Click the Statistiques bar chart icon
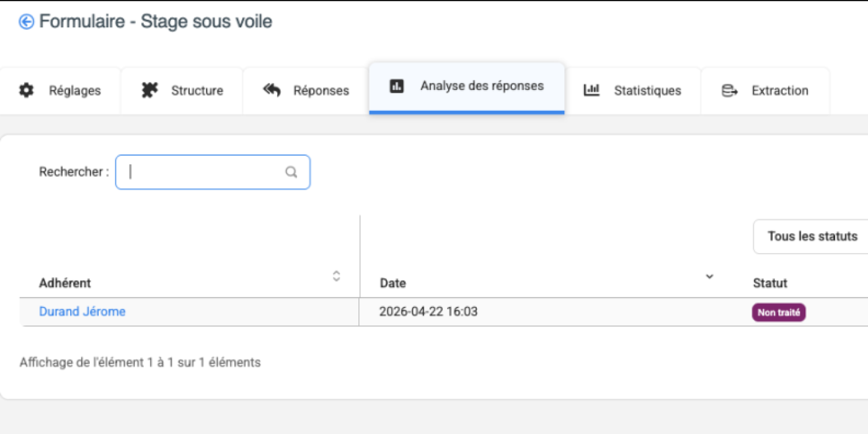This screenshot has height=434, width=868. pos(591,91)
